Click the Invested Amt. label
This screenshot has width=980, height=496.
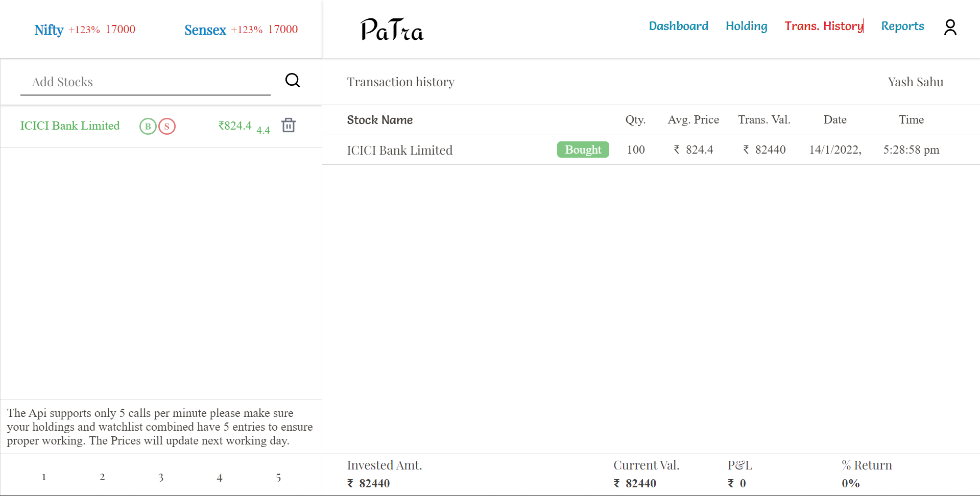click(x=385, y=465)
